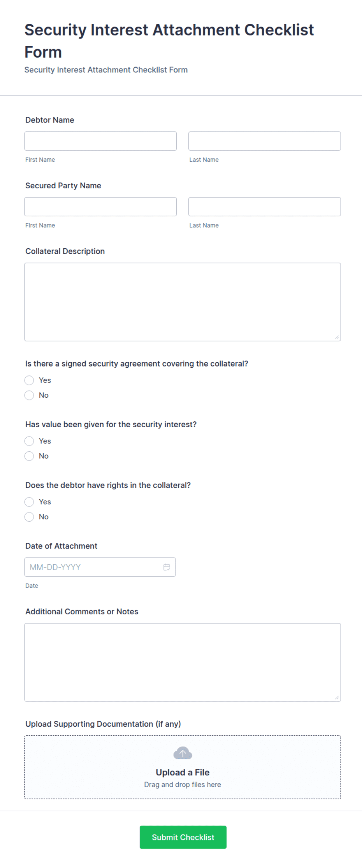Viewport: 362px width, 868px height.
Task: Grab the Additional Comments resize handle
Action: 337,697
